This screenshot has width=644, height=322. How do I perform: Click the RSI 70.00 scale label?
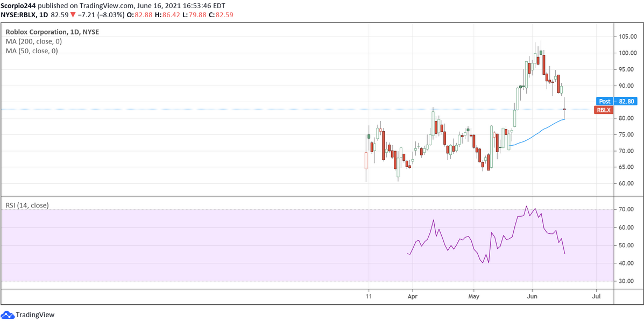627,209
